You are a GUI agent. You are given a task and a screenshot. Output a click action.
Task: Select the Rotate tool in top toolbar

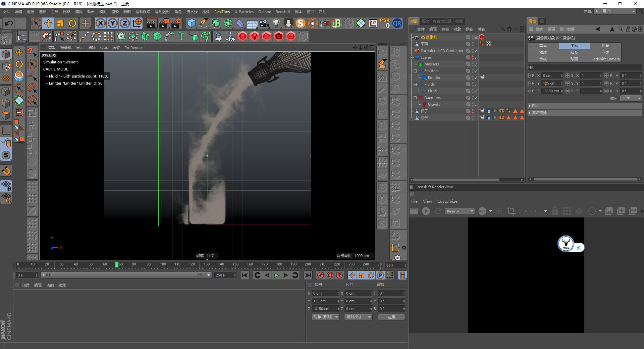click(72, 23)
